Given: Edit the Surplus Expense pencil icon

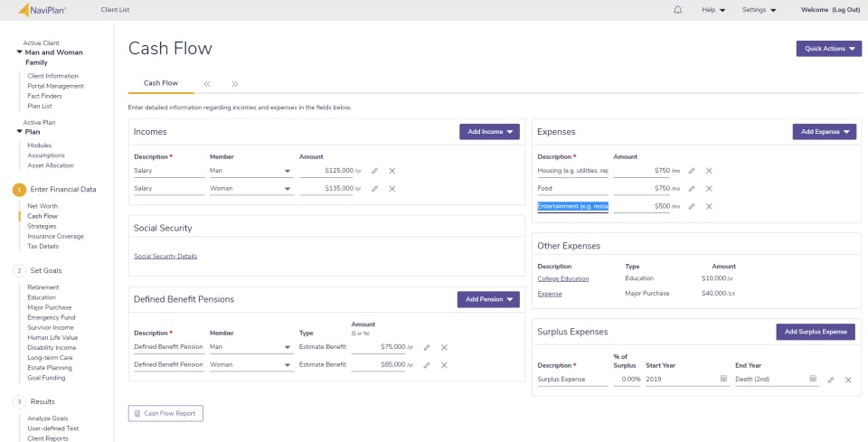Looking at the screenshot, I should (x=831, y=379).
